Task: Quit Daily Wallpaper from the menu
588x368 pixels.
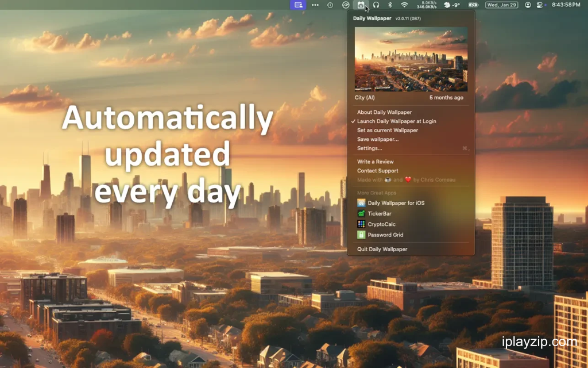Action: click(411, 249)
